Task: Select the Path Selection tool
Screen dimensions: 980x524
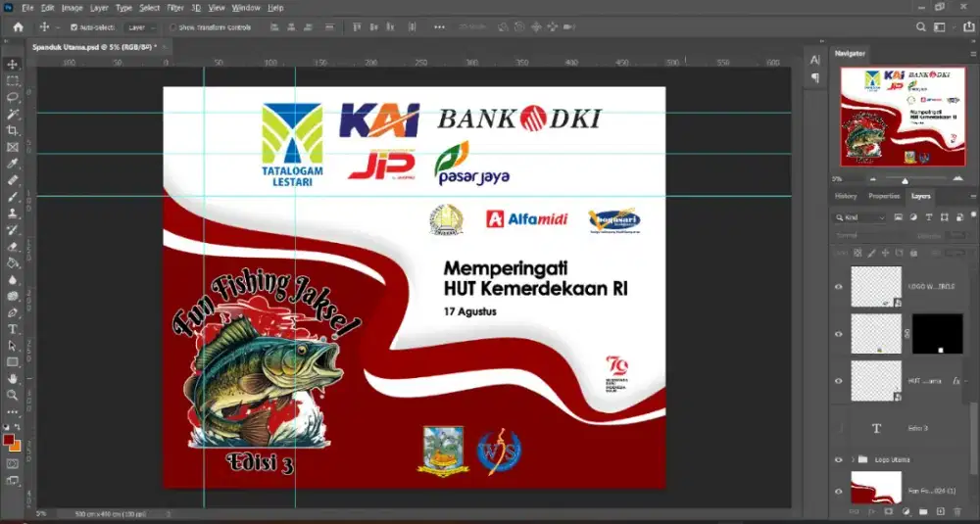Action: pos(12,346)
